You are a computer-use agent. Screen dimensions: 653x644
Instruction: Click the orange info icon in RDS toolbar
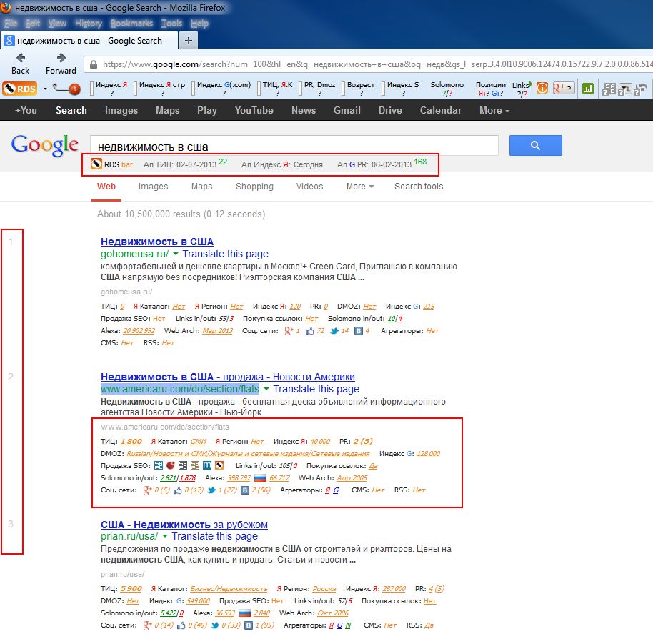(542, 89)
